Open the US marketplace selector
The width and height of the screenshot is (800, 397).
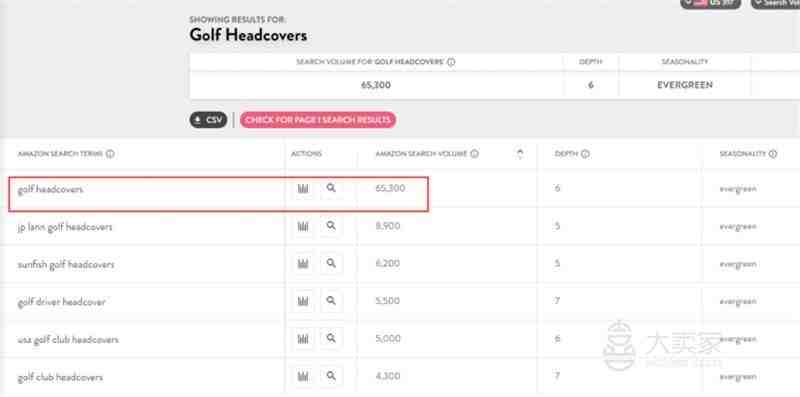pos(710,3)
